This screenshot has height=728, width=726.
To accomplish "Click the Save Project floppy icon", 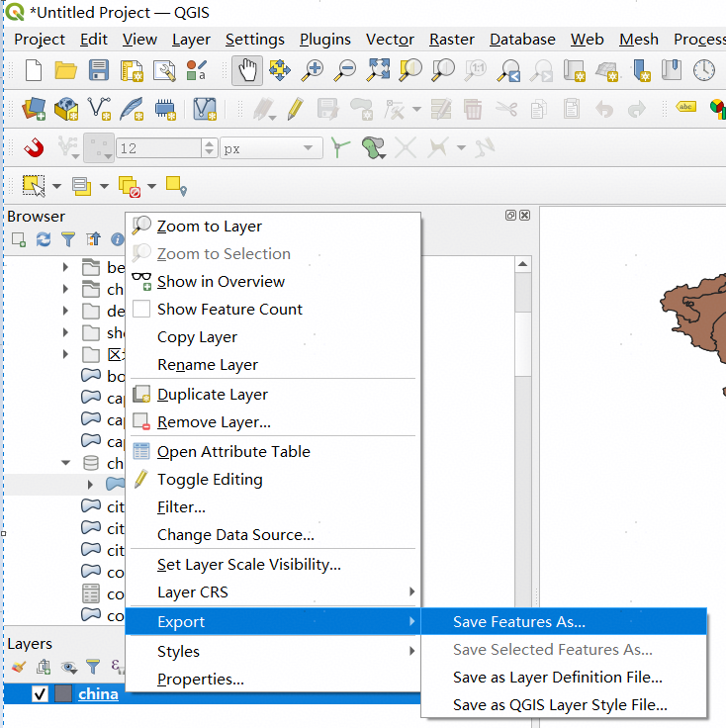I will [99, 70].
